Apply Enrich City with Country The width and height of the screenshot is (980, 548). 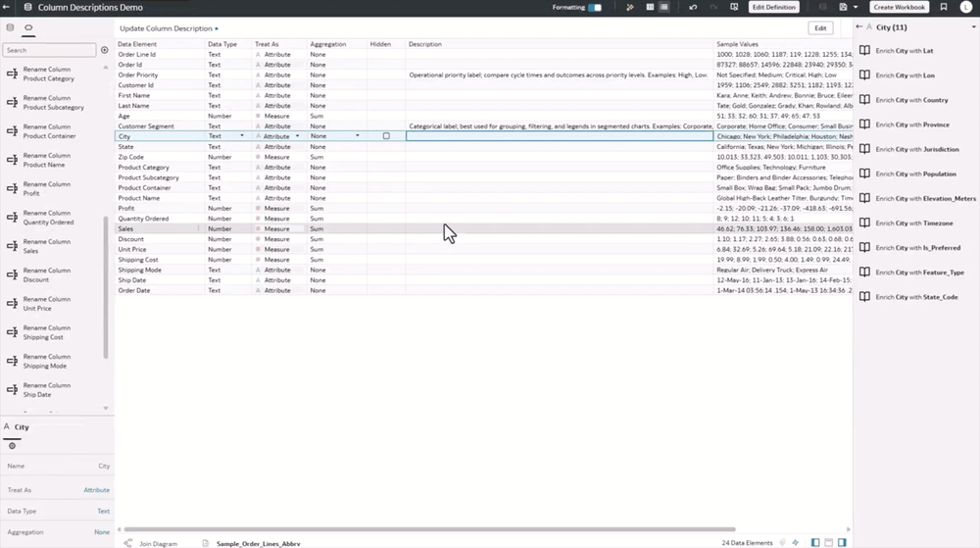coord(905,100)
